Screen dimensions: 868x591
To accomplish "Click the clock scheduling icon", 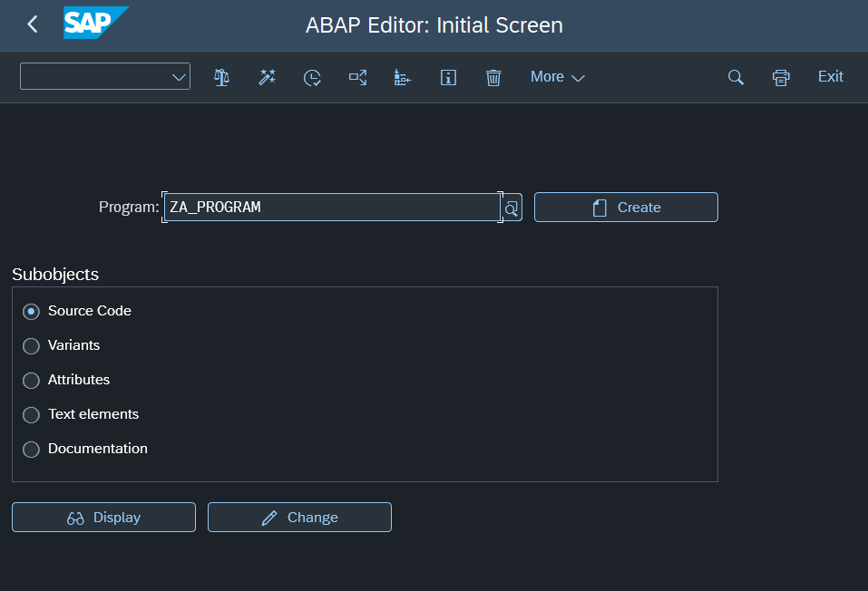I will [312, 77].
